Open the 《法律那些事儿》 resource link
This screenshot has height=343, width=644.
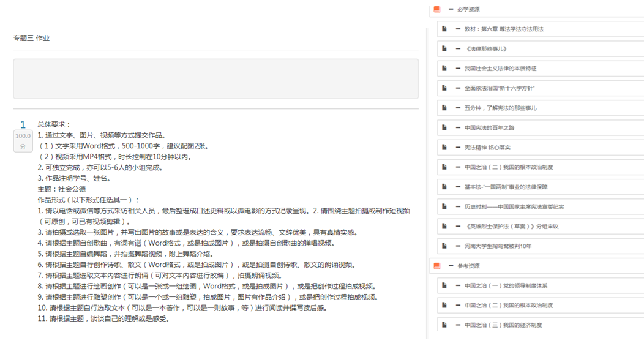[x=486, y=49]
